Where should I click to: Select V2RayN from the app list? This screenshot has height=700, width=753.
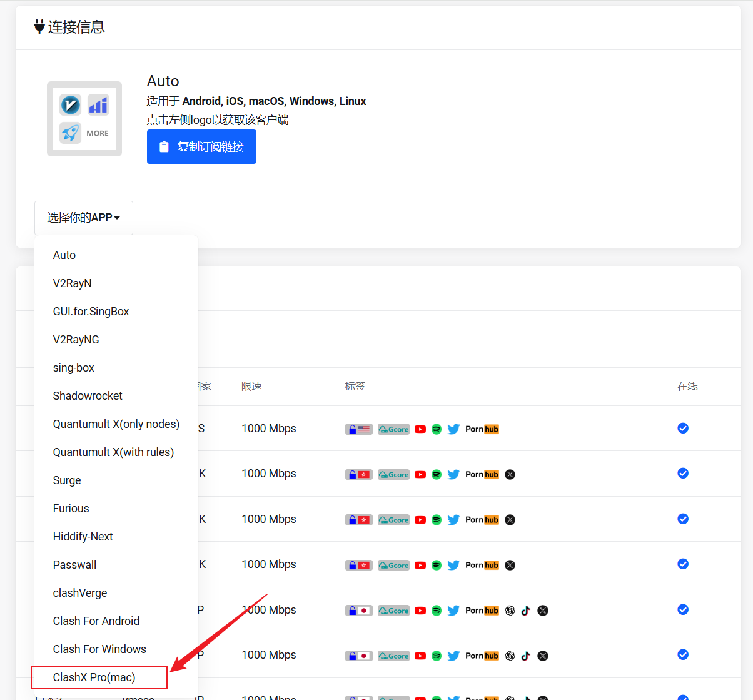(x=116, y=283)
